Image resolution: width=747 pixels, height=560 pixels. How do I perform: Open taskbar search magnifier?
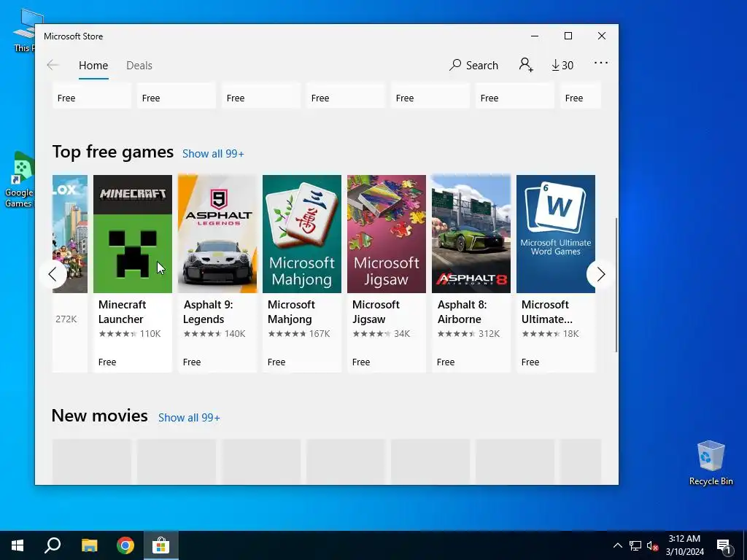pos(53,545)
